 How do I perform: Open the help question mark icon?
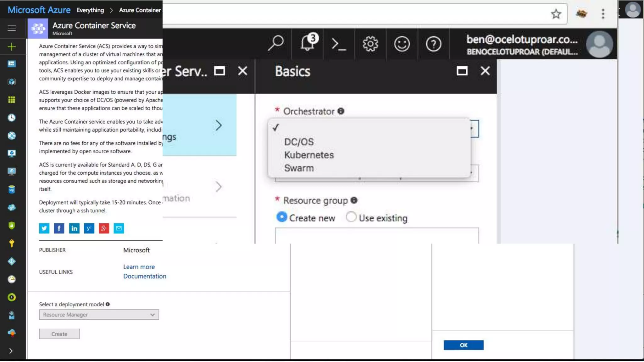pos(433,44)
